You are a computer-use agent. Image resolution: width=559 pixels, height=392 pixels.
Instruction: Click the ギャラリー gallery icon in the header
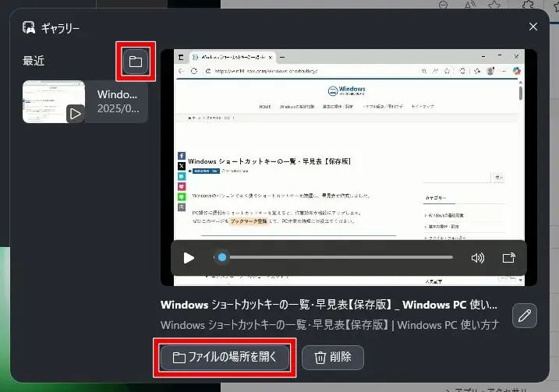coord(29,27)
